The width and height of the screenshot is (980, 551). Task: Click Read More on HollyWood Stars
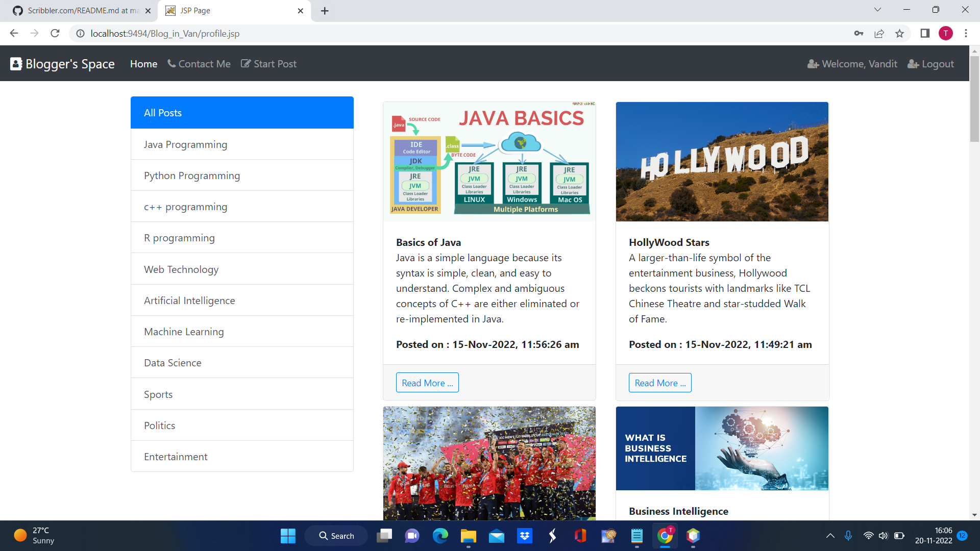pos(660,383)
